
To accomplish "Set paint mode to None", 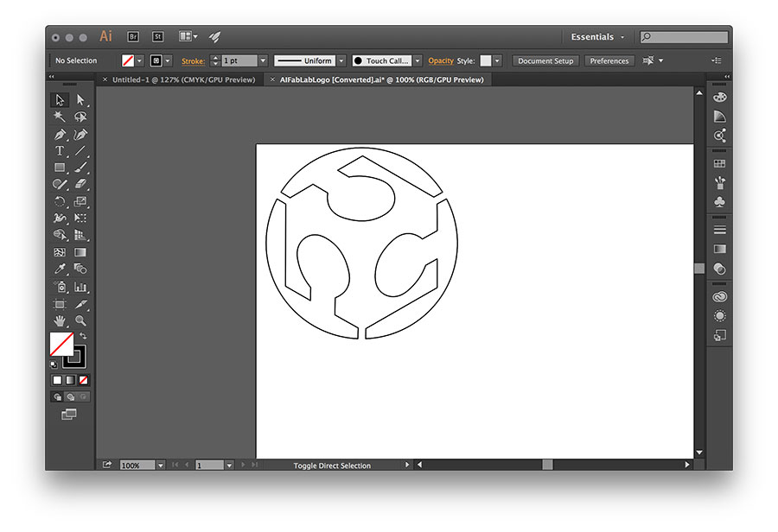I will (x=84, y=380).
